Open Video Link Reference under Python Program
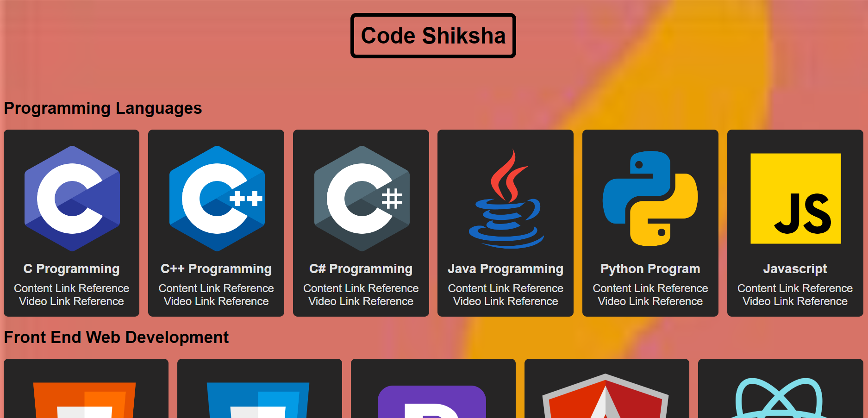The width and height of the screenshot is (868, 418). [650, 301]
